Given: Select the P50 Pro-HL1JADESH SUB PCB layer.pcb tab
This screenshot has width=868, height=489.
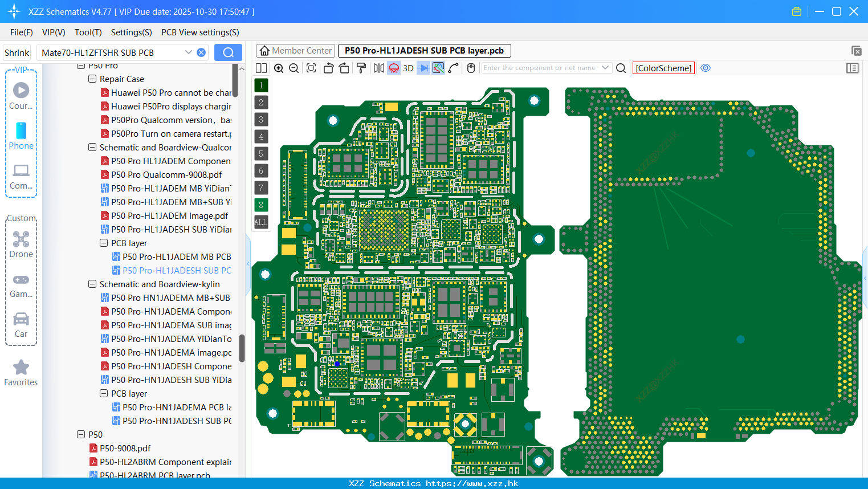Looking at the screenshot, I should (x=424, y=51).
